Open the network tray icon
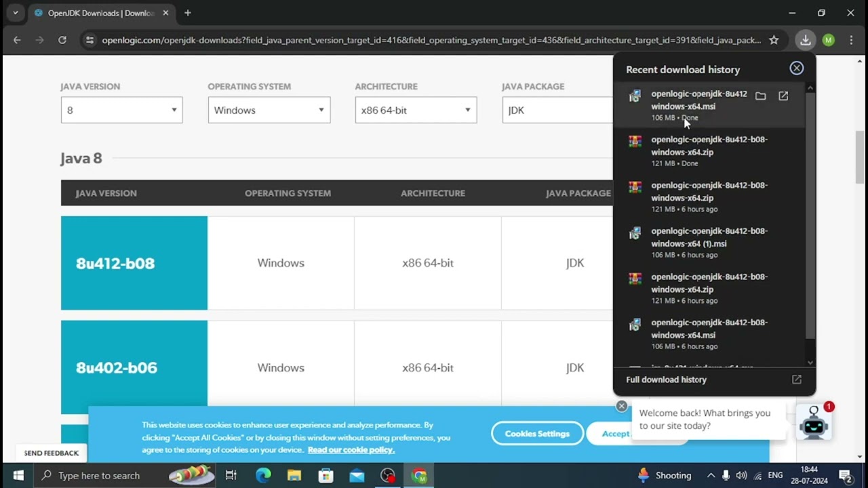Image resolution: width=868 pixels, height=488 pixels. coord(757,475)
